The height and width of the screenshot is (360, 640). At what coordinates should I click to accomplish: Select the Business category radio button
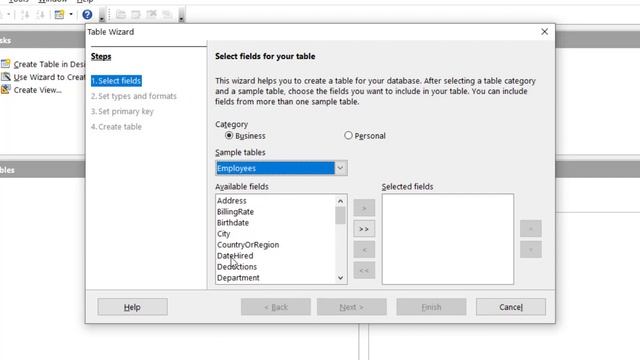coord(229,135)
